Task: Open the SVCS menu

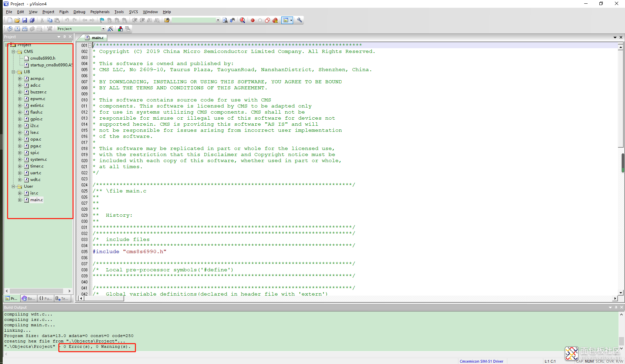Action: coord(134,12)
